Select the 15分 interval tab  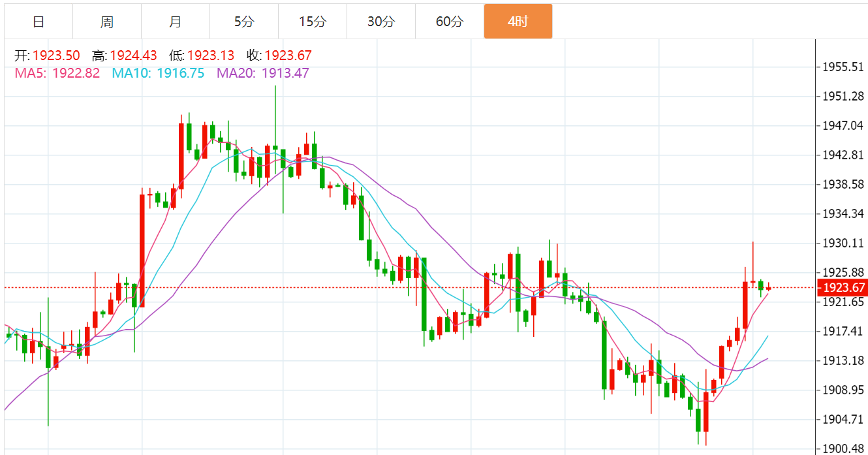click(313, 22)
